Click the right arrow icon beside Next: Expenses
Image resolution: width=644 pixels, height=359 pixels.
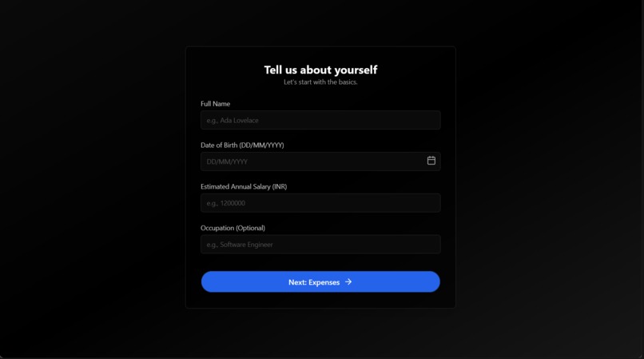[348, 281]
